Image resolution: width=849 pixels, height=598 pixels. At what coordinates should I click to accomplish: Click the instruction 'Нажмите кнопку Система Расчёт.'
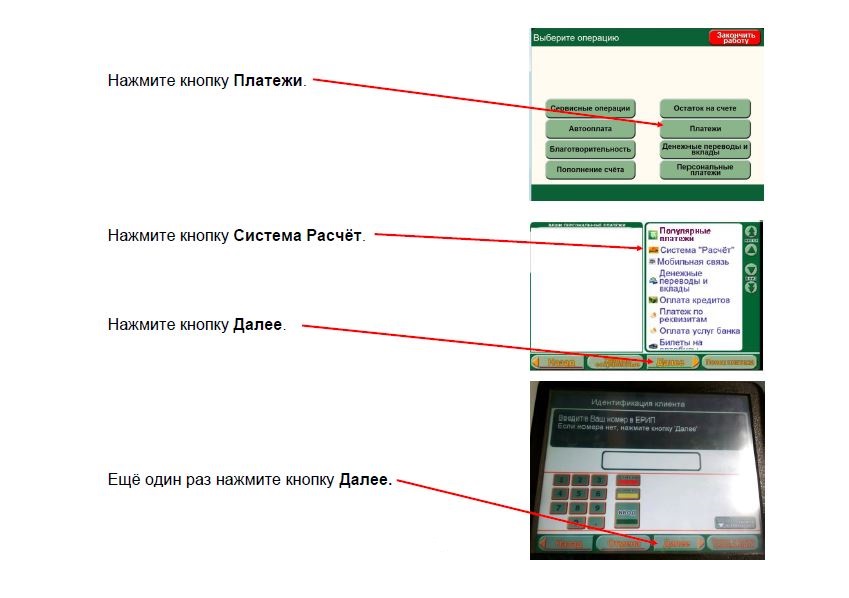tap(237, 236)
